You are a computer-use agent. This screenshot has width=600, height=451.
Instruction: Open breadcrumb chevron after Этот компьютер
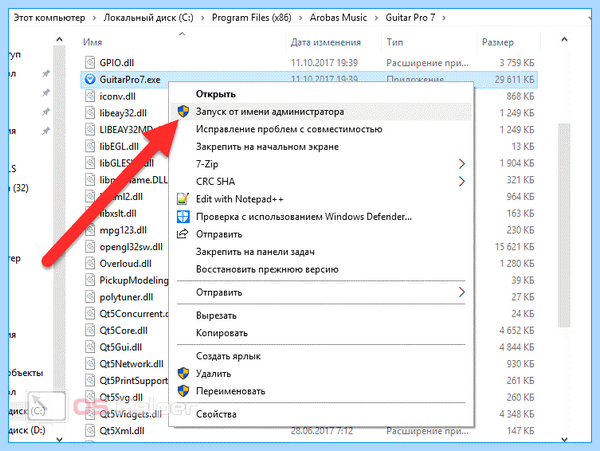pyautogui.click(x=95, y=18)
